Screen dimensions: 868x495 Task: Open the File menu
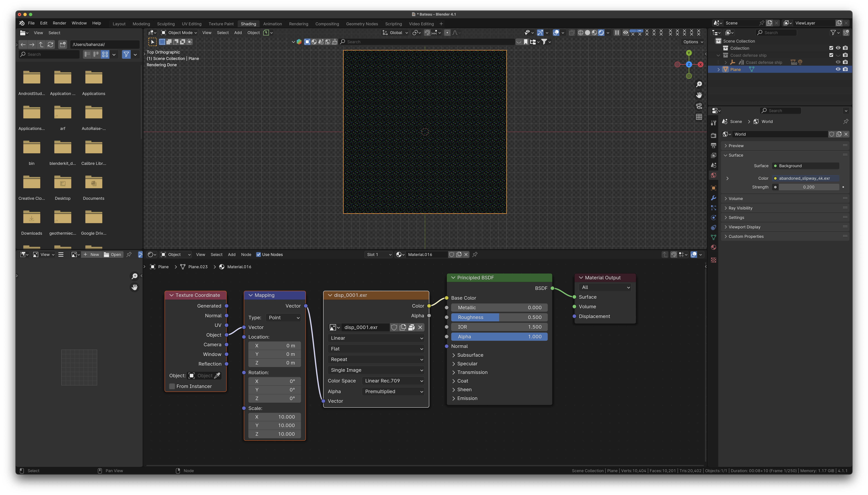[x=31, y=23]
